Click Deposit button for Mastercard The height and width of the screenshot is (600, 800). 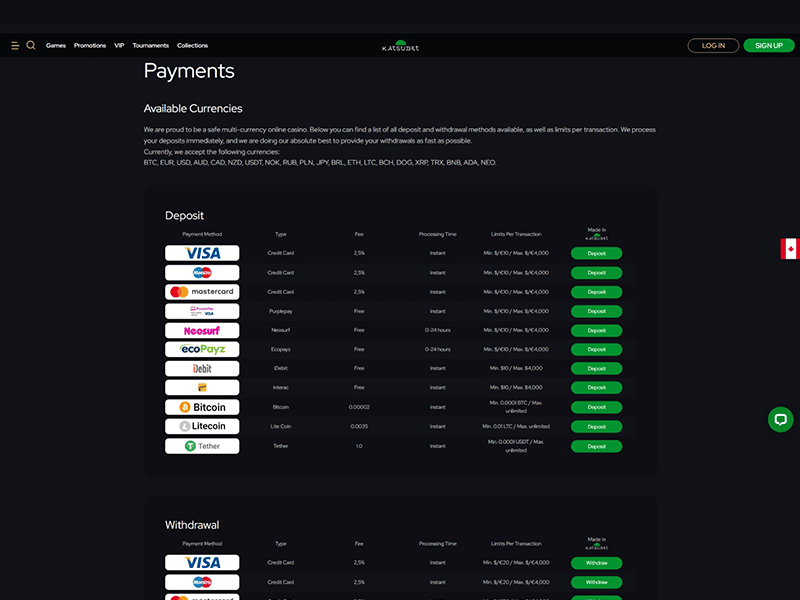pos(596,292)
